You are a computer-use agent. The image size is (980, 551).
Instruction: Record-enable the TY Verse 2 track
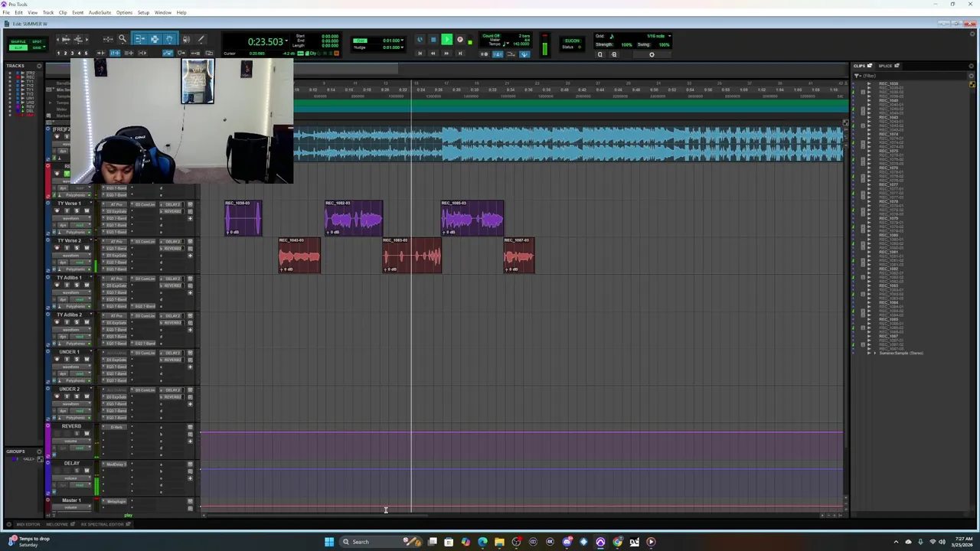click(x=57, y=248)
